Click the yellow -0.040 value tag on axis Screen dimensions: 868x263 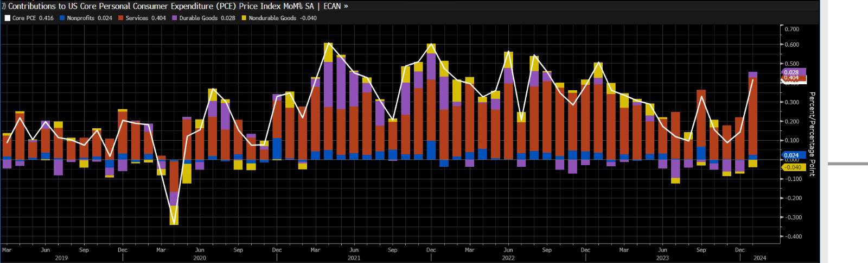(793, 167)
